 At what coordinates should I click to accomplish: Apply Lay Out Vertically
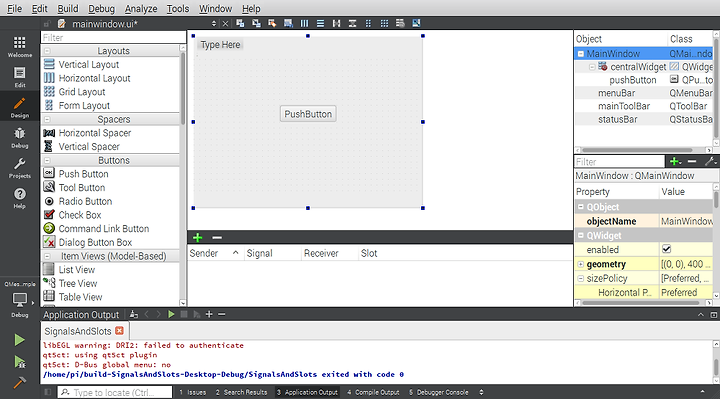pyautogui.click(x=320, y=23)
